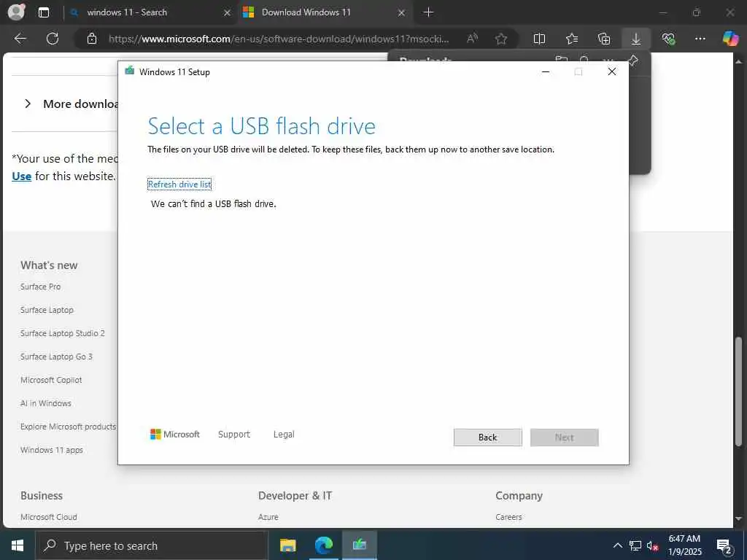This screenshot has width=747, height=560.
Task: Select Windows 11 Setup taskbar icon
Action: 360,545
